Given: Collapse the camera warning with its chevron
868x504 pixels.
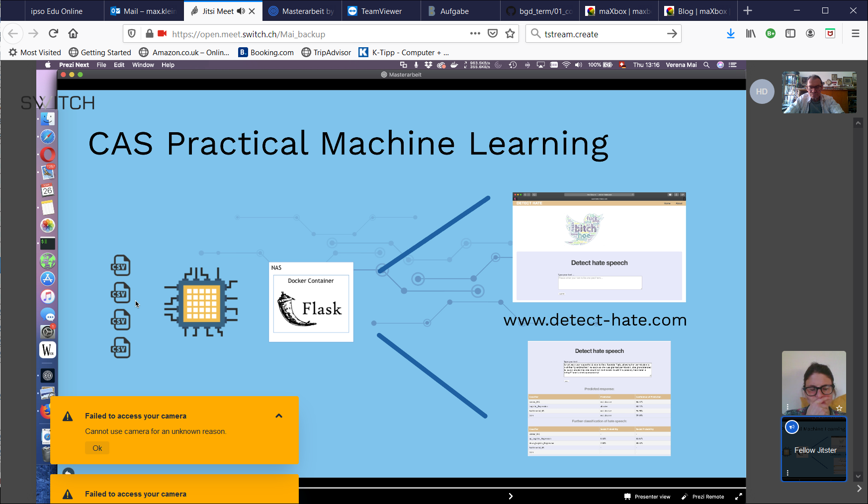Looking at the screenshot, I should (279, 416).
